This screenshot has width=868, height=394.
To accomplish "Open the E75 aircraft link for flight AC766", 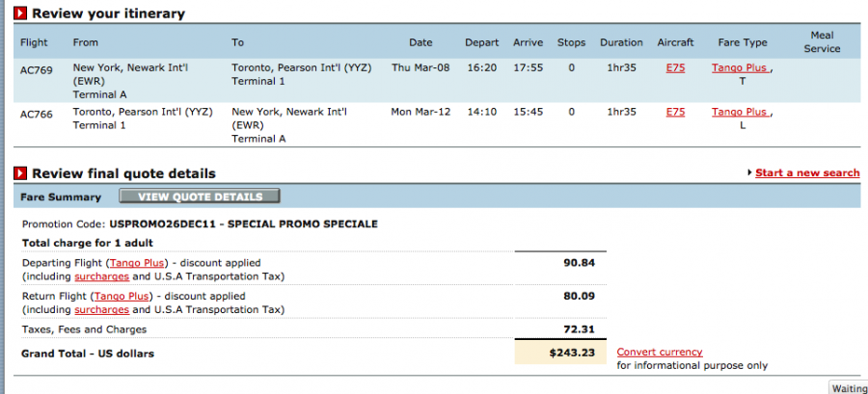I will pyautogui.click(x=675, y=112).
